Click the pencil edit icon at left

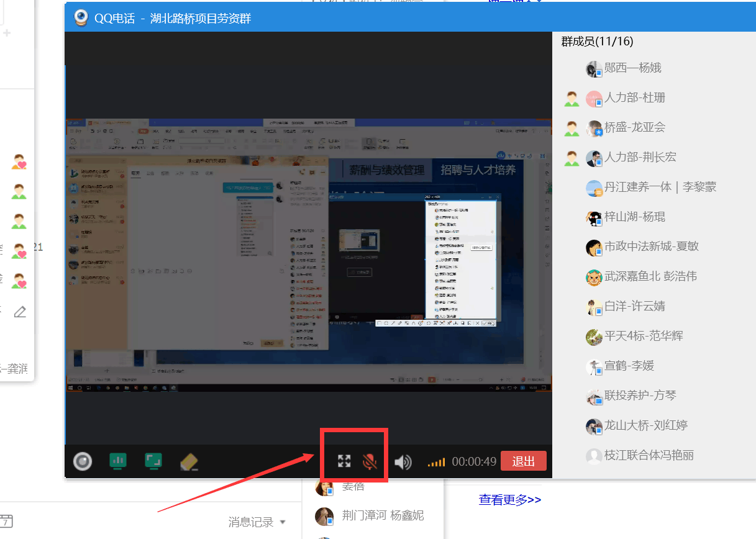tap(20, 311)
